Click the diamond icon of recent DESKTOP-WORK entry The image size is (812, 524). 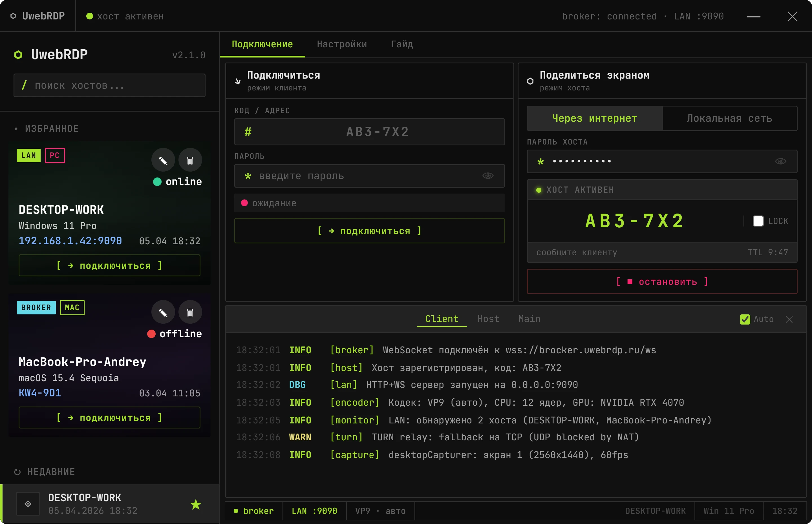coord(28,504)
